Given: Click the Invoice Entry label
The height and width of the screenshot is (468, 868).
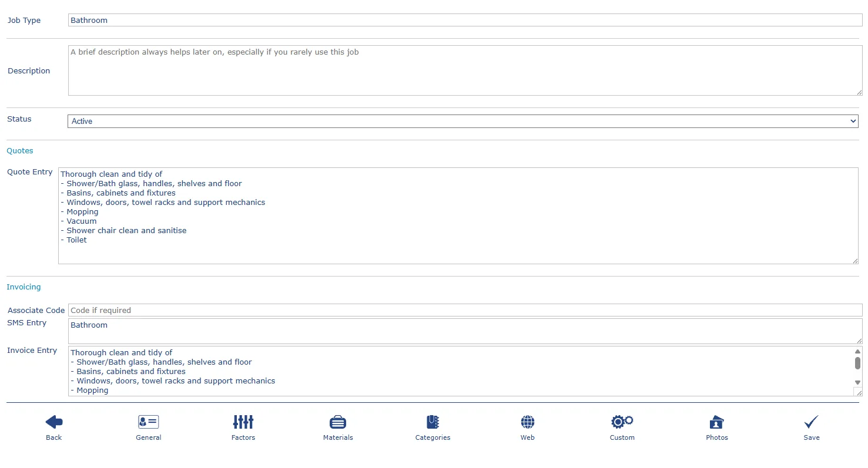Looking at the screenshot, I should point(32,350).
